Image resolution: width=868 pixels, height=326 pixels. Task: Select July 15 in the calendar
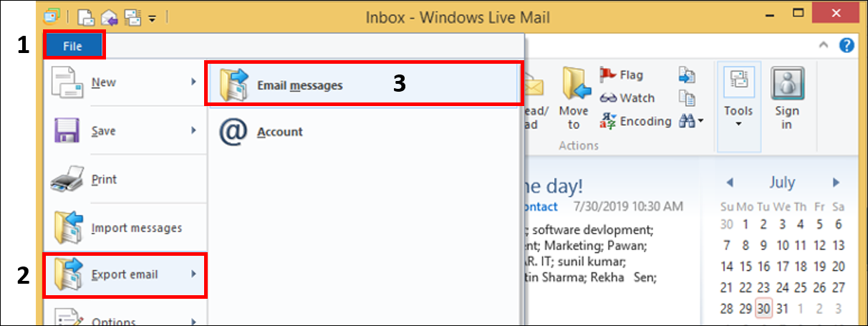click(745, 266)
